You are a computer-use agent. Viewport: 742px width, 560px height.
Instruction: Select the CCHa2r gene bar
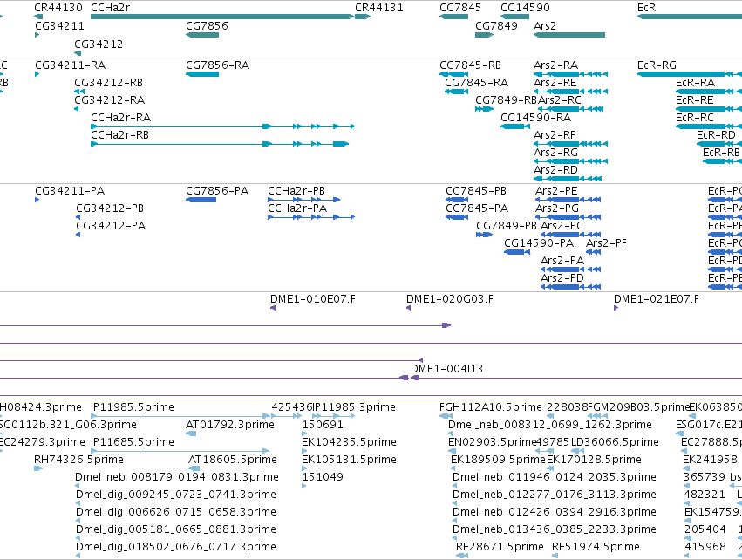(222, 17)
